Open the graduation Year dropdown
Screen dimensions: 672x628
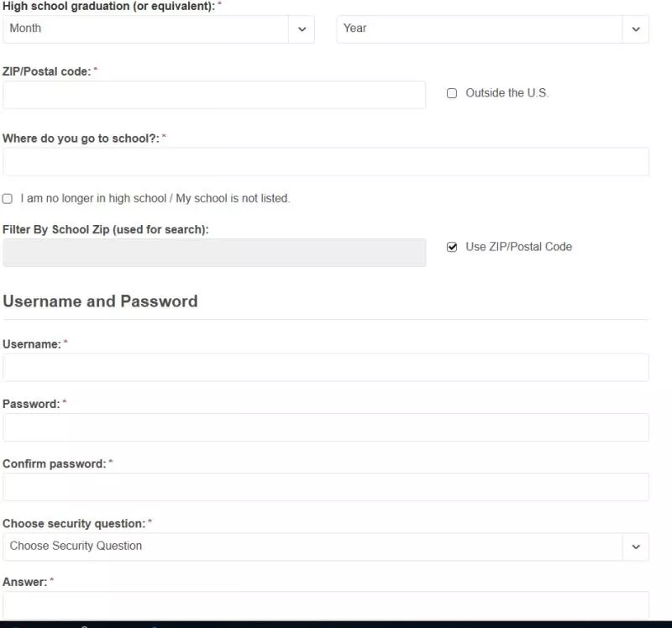coord(492,29)
